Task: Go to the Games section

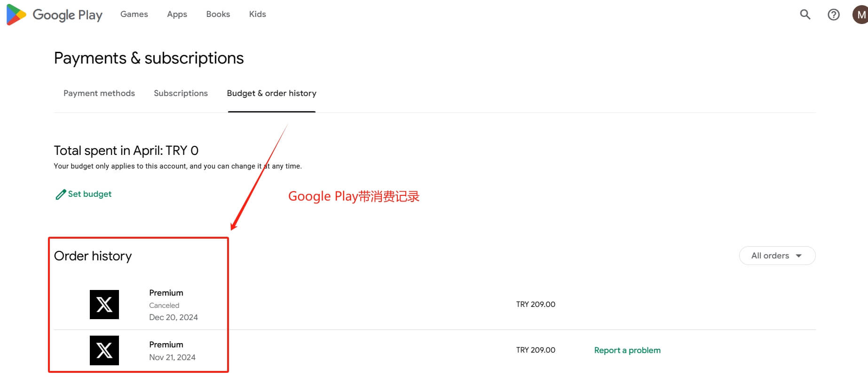Action: click(x=134, y=14)
